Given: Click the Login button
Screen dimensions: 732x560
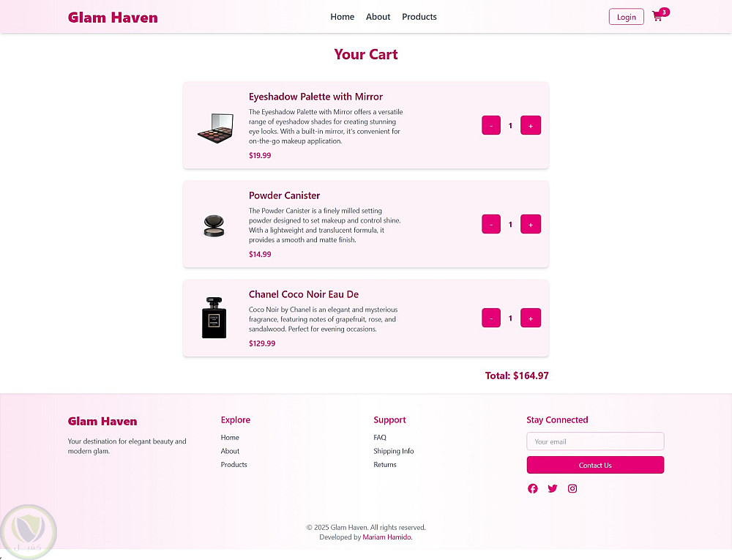Looking at the screenshot, I should click(627, 17).
